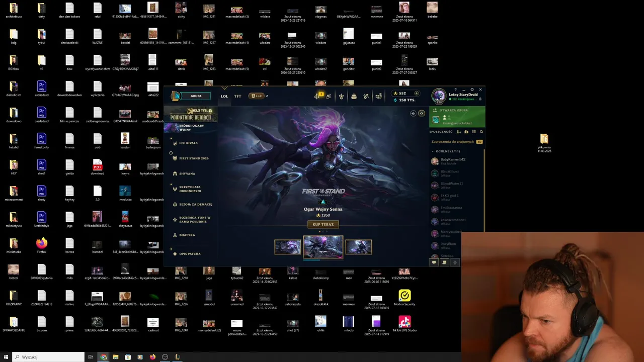Select the Firefox desktop shortcut
Viewport: 644px width, 362px height.
(42, 246)
